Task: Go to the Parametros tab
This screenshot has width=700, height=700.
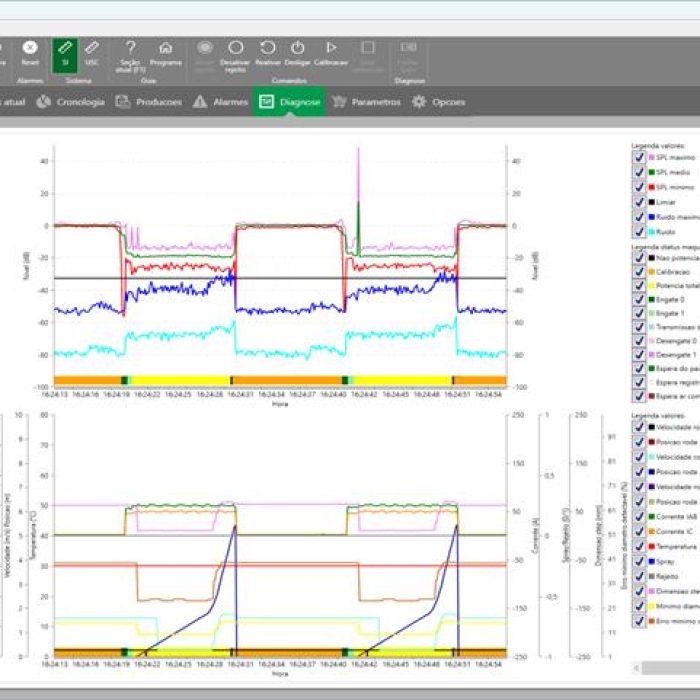Action: pyautogui.click(x=366, y=101)
